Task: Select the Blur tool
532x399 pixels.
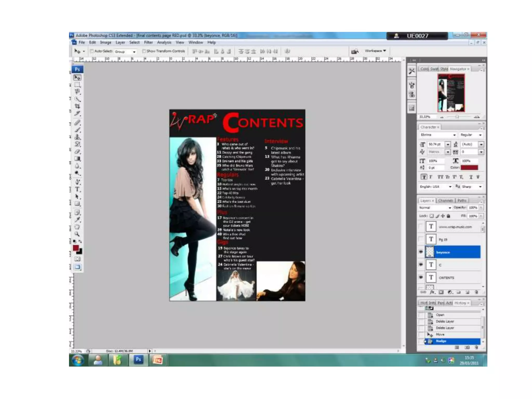Action: (77, 166)
